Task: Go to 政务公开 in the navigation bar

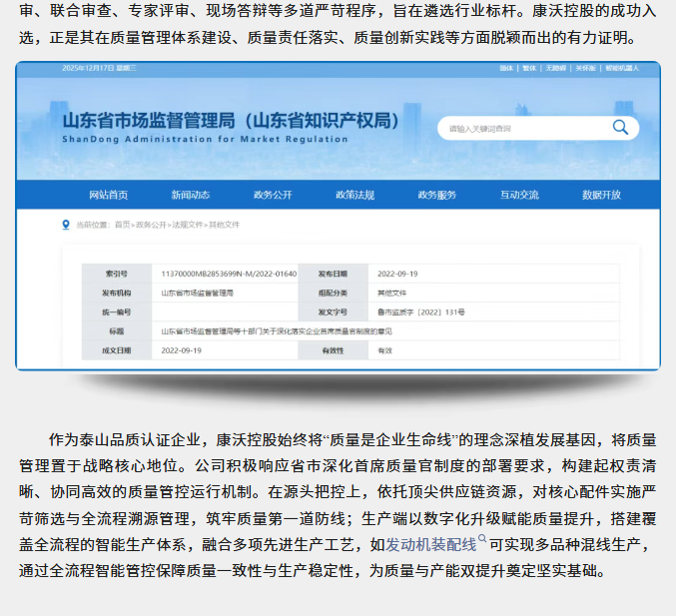Action: (273, 194)
